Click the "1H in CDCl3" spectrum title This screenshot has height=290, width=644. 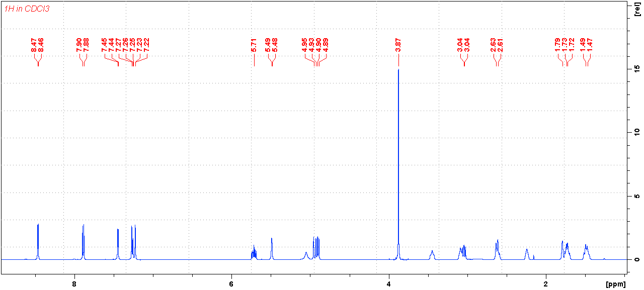click(x=27, y=9)
